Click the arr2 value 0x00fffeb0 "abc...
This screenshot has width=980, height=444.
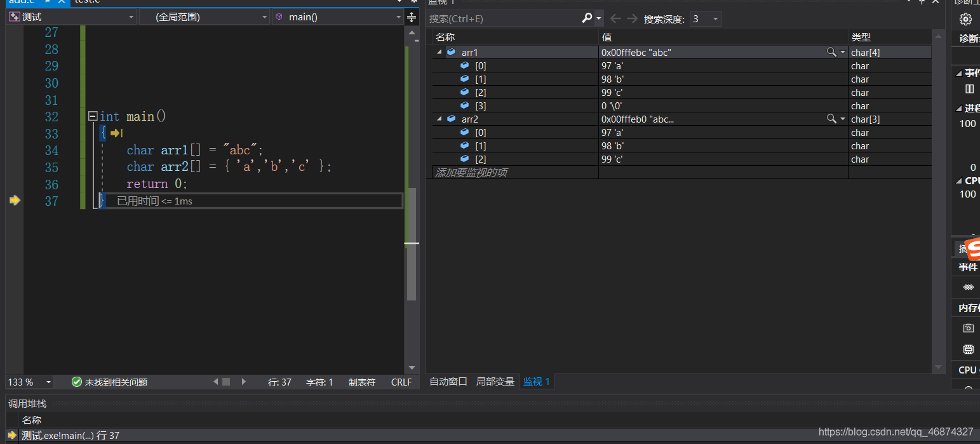pyautogui.click(x=637, y=119)
